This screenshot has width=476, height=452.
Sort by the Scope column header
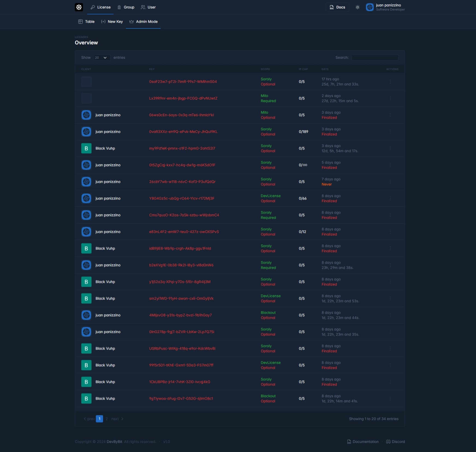click(265, 69)
